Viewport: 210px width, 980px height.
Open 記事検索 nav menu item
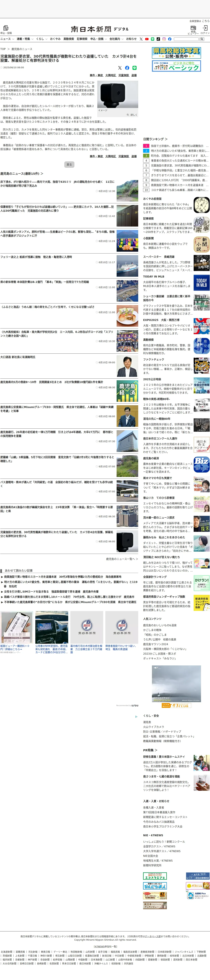[x=82, y=39]
